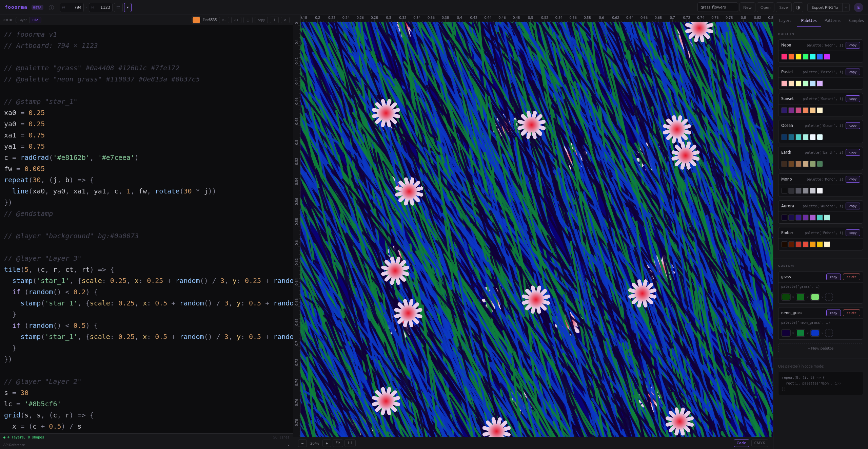Copy code from the code toolbar
The width and height of the screenshot is (868, 449).
click(x=261, y=20)
